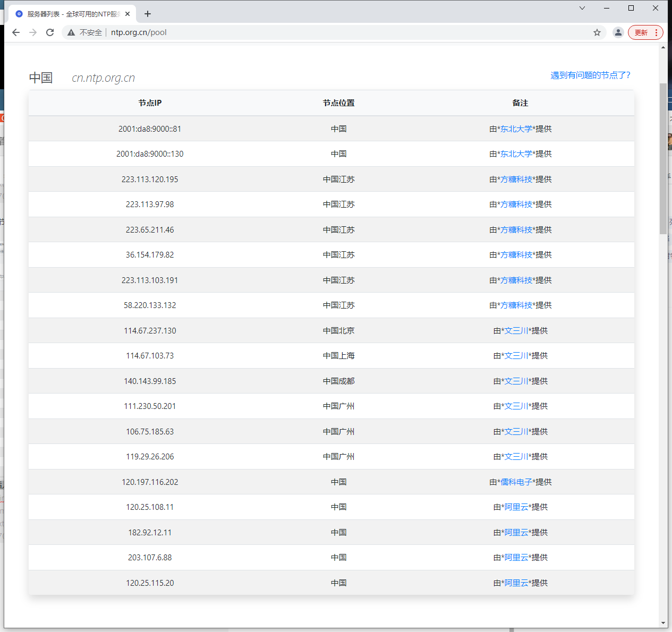Click the 中国 section heading

click(x=41, y=78)
